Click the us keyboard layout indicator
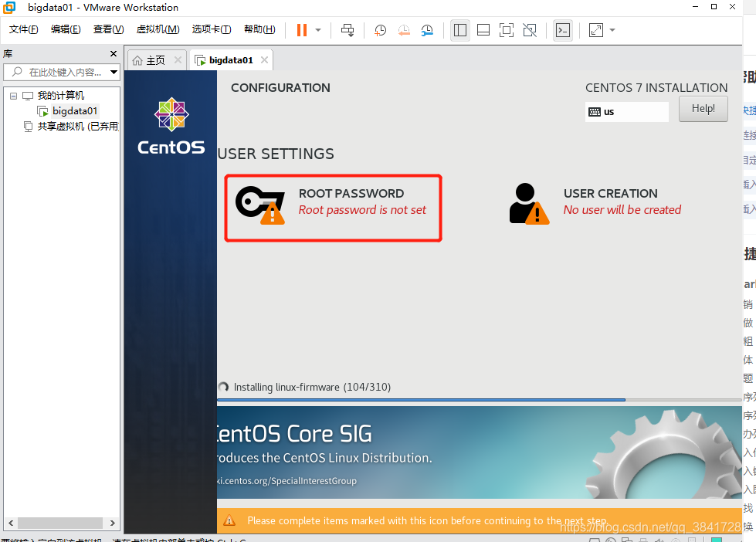The image size is (756, 542). [627, 112]
